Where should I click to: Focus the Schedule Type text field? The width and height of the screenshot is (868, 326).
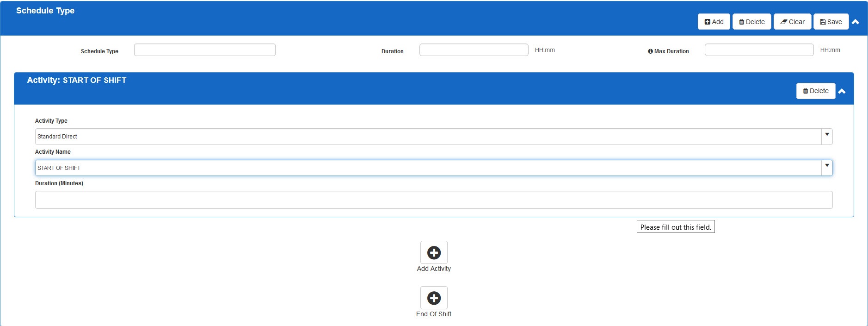point(204,50)
